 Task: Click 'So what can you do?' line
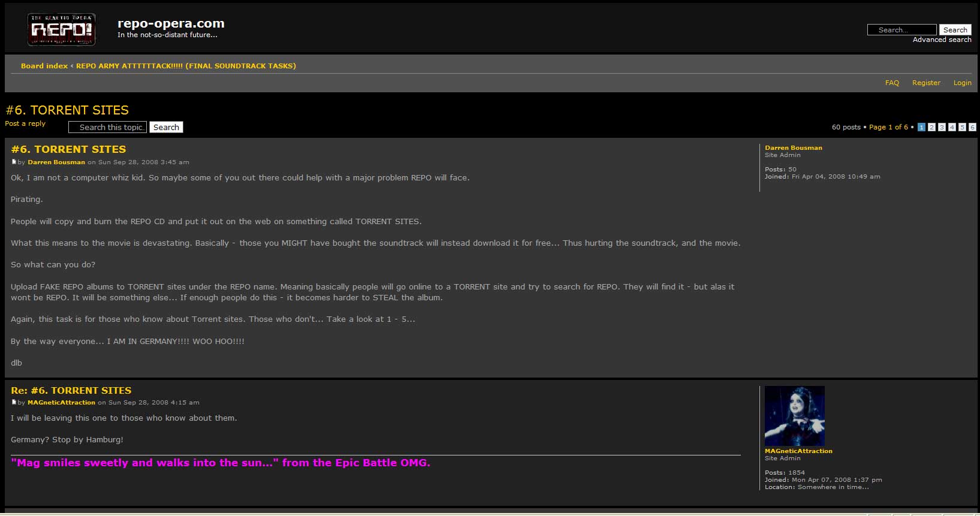[53, 265]
